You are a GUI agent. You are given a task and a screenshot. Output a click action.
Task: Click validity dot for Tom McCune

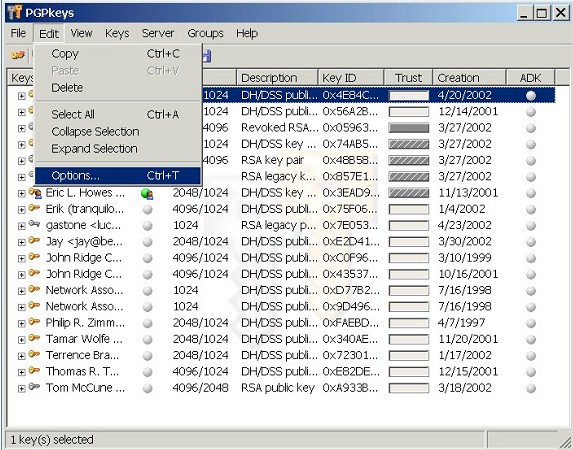pos(147,388)
